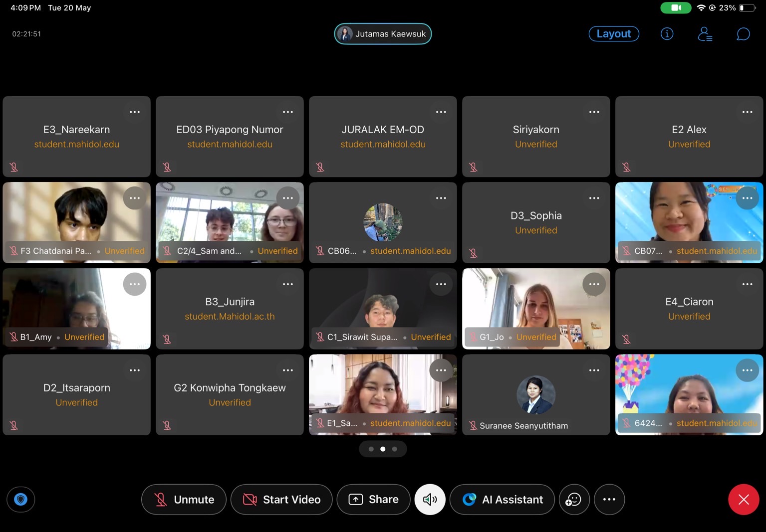The width and height of the screenshot is (766, 532).
Task: Open the meeting info icon
Action: [x=667, y=34]
